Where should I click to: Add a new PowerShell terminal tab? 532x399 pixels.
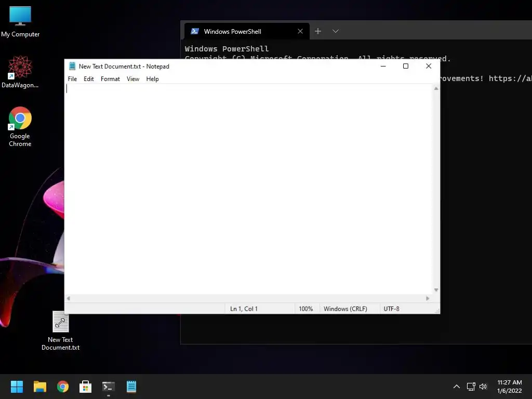tap(318, 31)
